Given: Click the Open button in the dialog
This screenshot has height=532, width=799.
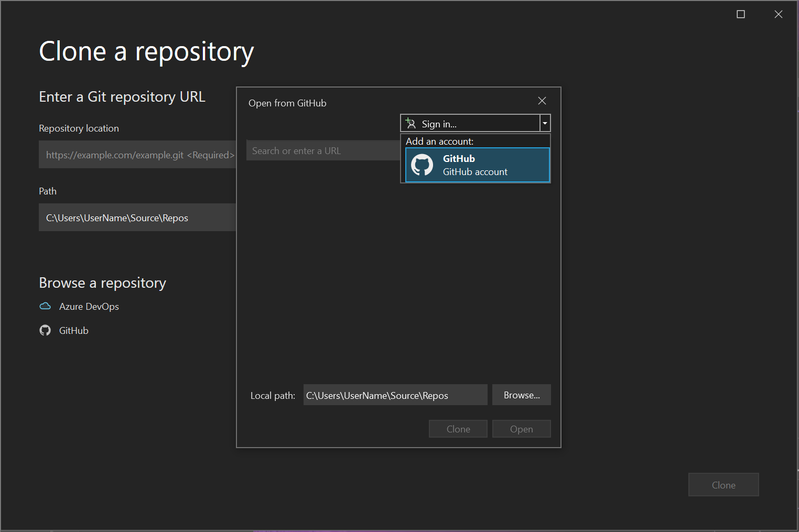Looking at the screenshot, I should (x=521, y=428).
